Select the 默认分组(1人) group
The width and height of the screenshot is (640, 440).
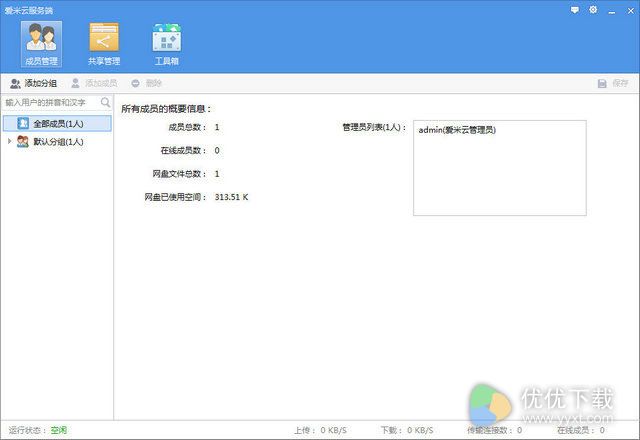(57, 142)
